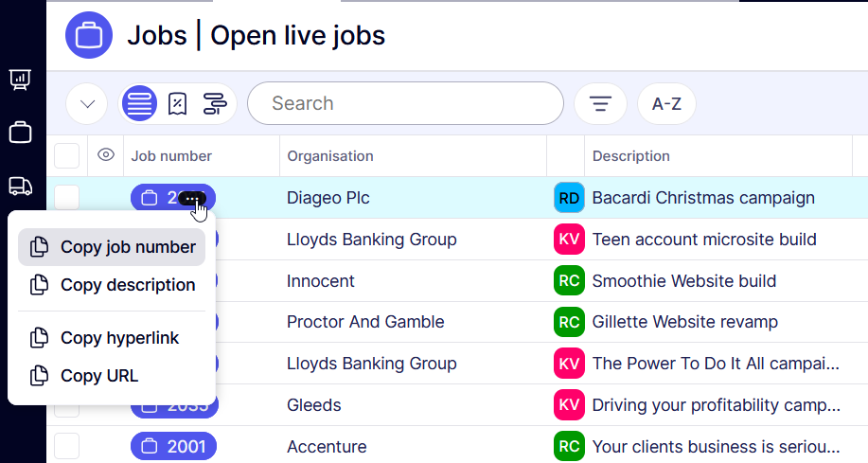Click the Jobs briefcase header icon
This screenshot has width=868, height=463.
(x=89, y=36)
